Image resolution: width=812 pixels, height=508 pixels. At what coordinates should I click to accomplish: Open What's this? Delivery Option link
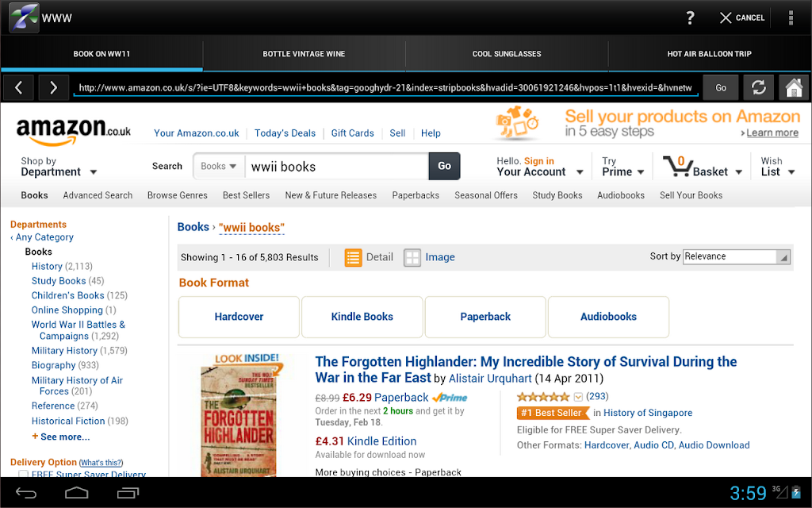pos(101,463)
